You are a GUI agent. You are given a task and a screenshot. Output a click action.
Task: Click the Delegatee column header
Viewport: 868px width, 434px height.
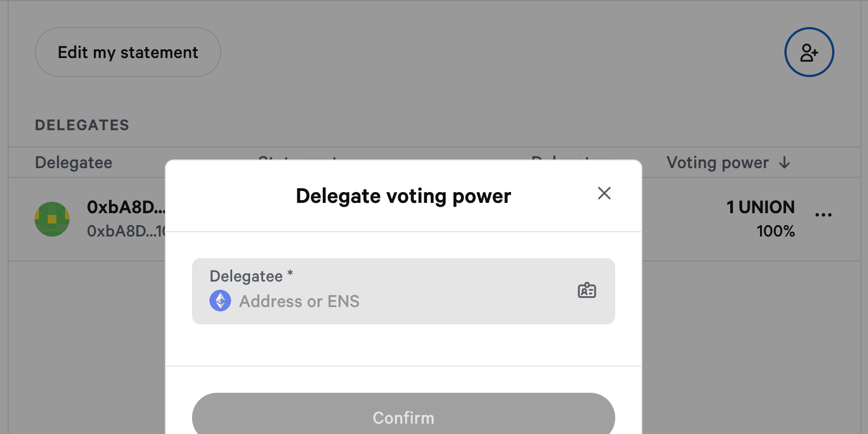[x=74, y=163]
